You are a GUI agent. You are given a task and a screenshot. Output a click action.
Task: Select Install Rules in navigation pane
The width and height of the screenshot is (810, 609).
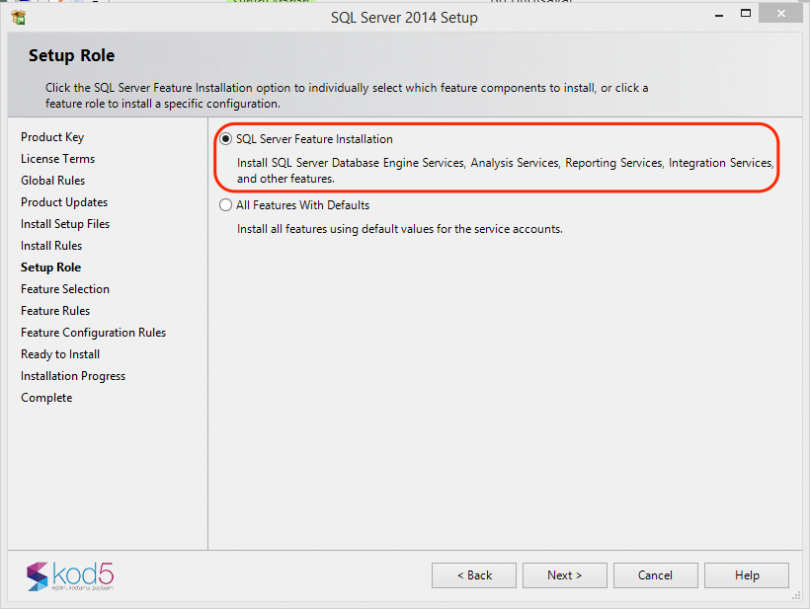(x=51, y=245)
